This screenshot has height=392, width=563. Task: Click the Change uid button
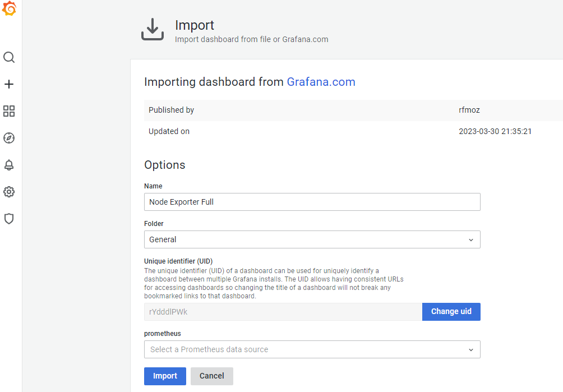(451, 312)
